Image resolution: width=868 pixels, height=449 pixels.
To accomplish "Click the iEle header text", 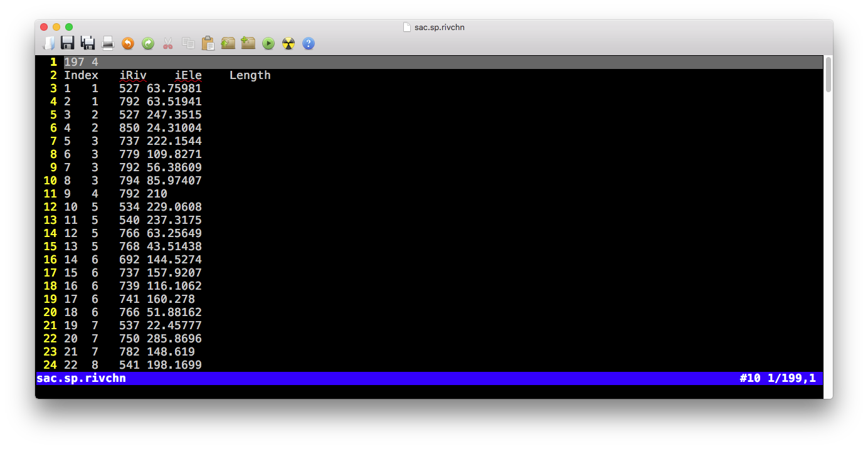I will [188, 75].
